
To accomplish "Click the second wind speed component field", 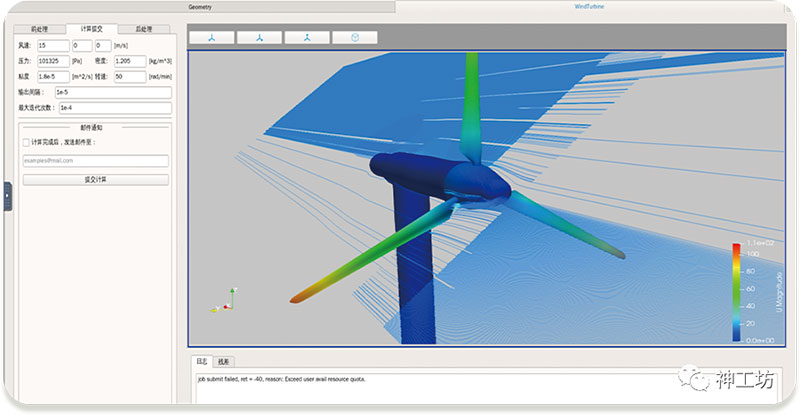I will (82, 46).
